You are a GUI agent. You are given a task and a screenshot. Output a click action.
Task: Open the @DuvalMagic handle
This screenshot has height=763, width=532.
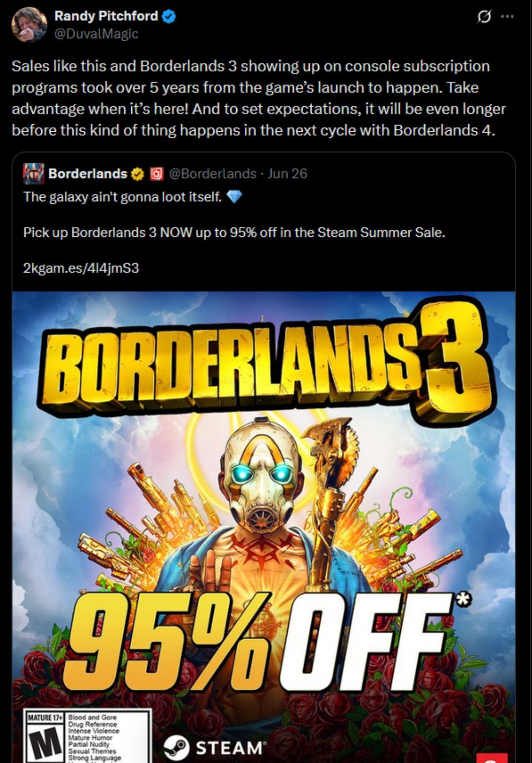click(x=96, y=34)
